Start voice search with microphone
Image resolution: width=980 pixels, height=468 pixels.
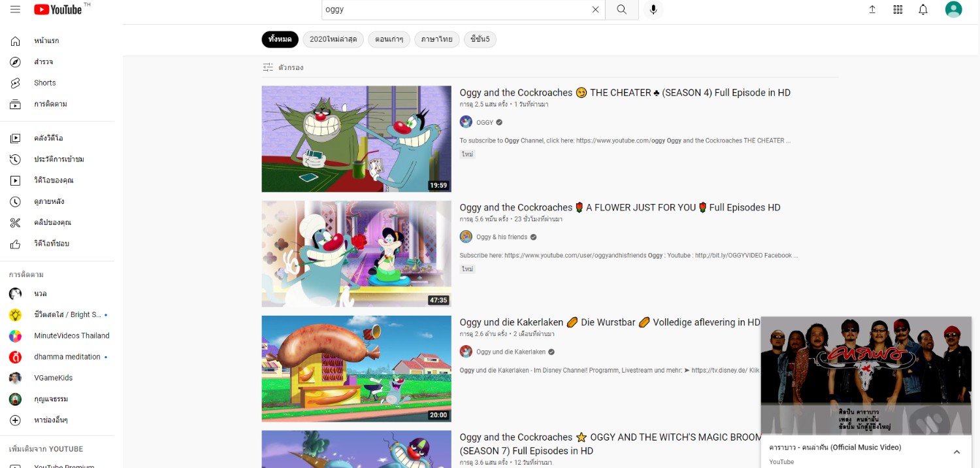(653, 9)
